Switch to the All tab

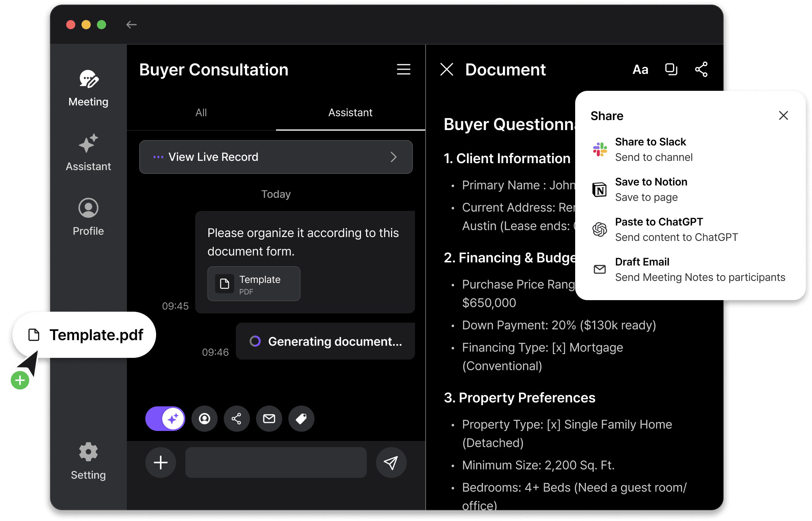tap(201, 113)
